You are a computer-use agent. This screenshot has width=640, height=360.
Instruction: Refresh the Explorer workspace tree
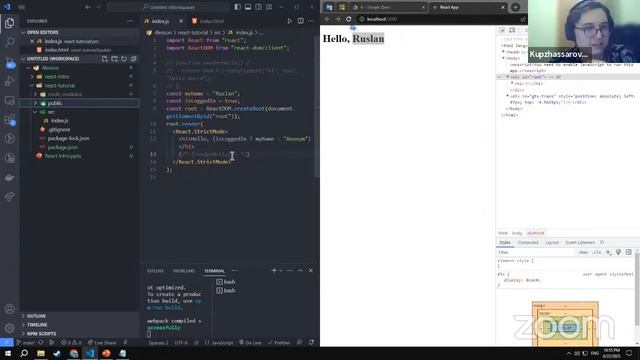point(124,59)
